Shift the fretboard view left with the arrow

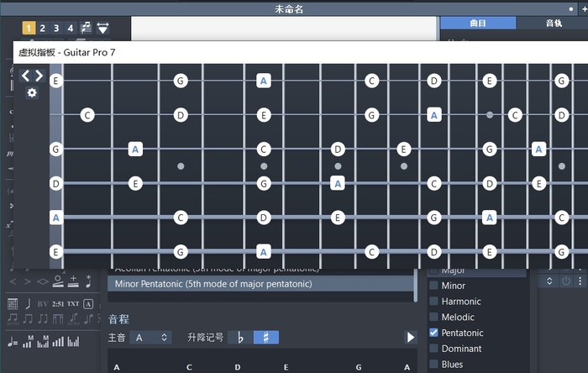tap(25, 76)
